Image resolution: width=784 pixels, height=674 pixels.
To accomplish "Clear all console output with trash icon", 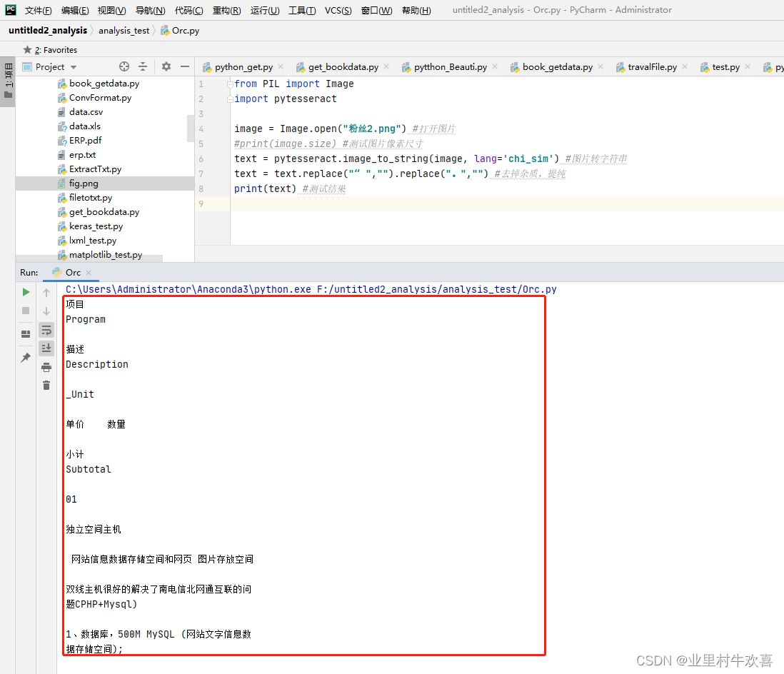I will coord(46,386).
